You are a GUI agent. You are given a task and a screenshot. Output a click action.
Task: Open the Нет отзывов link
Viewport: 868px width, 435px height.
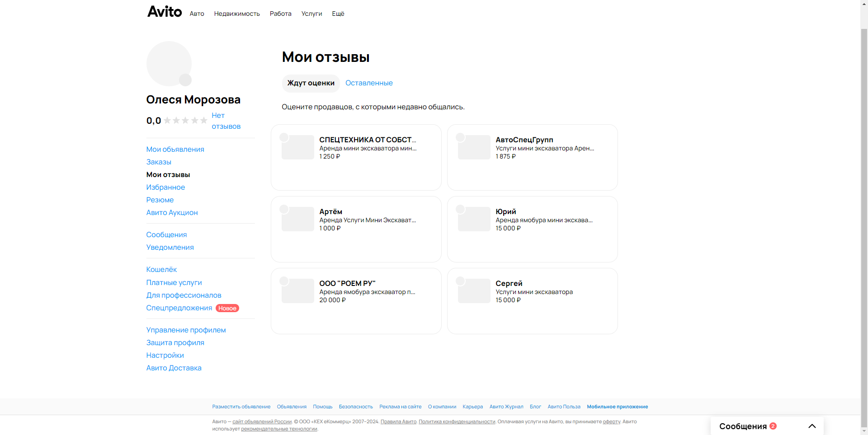(x=226, y=121)
